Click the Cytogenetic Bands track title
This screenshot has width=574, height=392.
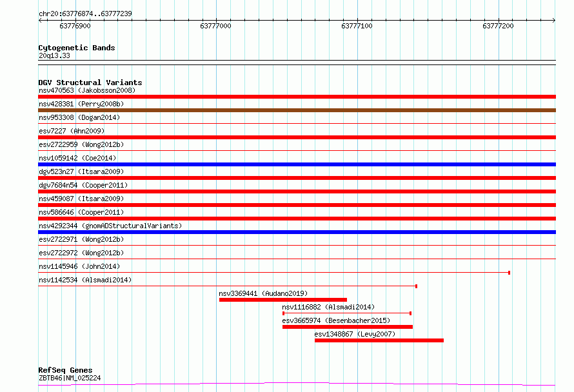tap(77, 48)
